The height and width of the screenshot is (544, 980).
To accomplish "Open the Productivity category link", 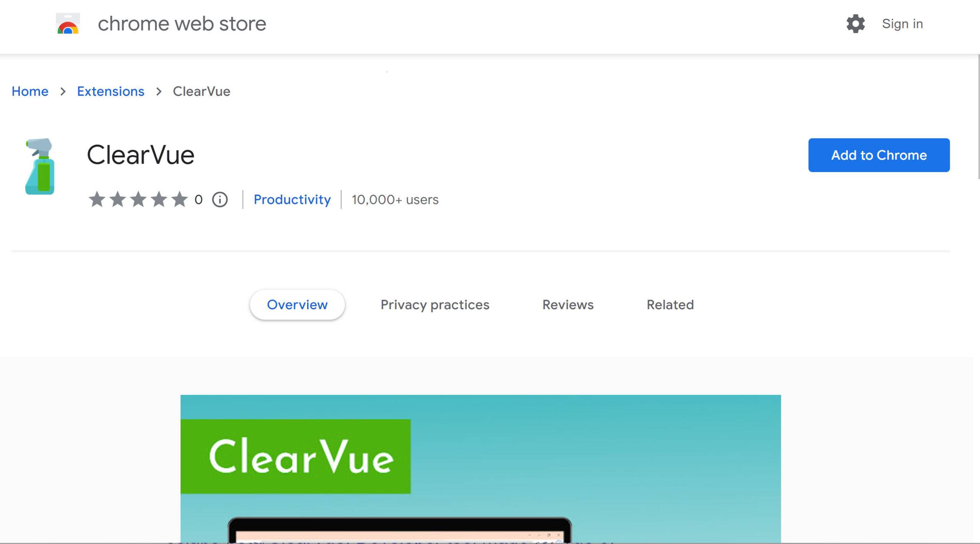I will [x=293, y=199].
